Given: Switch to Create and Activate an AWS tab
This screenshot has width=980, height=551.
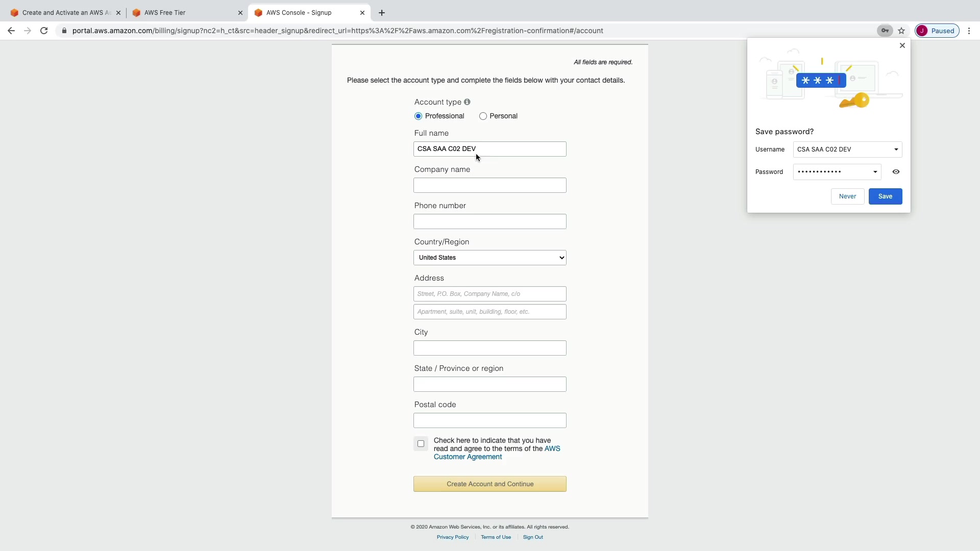Looking at the screenshot, I should coord(64,13).
